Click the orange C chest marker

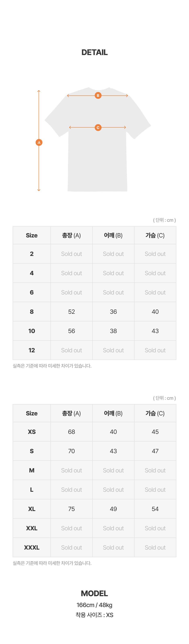pos(98,128)
